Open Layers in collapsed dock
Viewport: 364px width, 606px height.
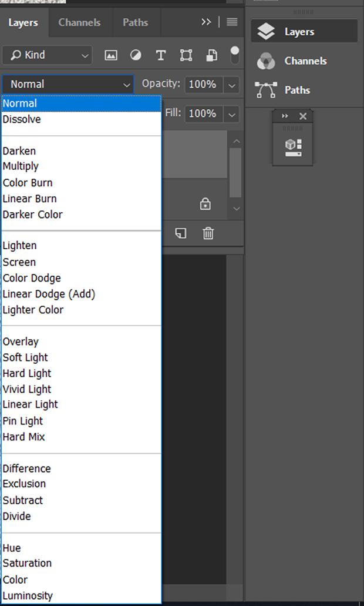304,31
